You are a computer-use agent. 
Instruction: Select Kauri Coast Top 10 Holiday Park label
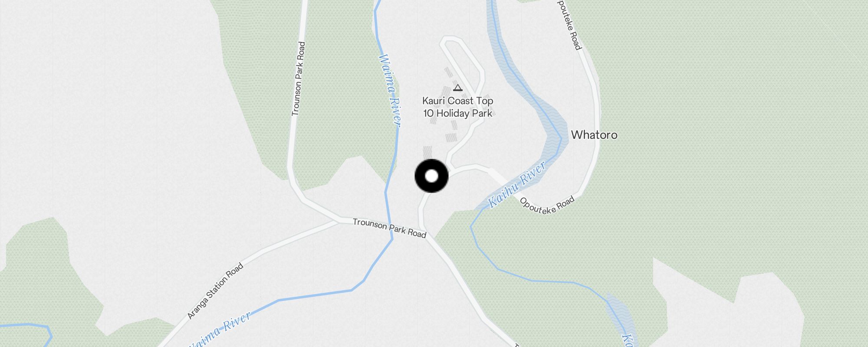pyautogui.click(x=458, y=107)
